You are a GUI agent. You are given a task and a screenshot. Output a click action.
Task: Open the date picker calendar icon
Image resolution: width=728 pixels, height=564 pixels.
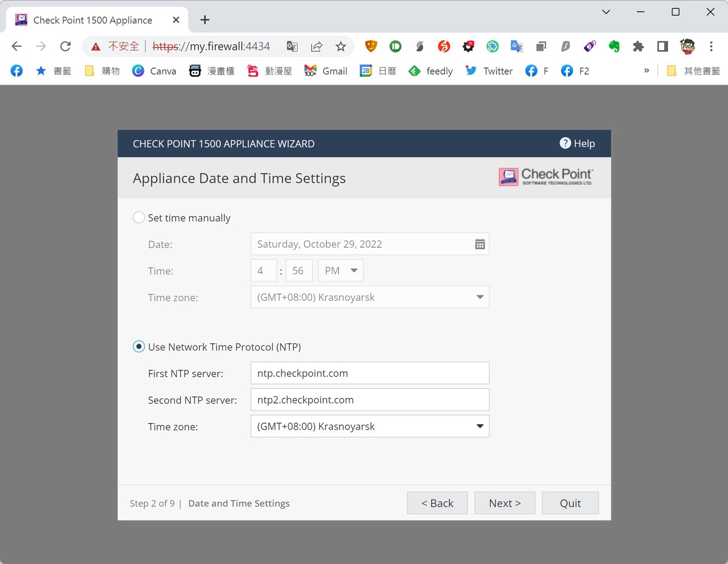tap(480, 244)
